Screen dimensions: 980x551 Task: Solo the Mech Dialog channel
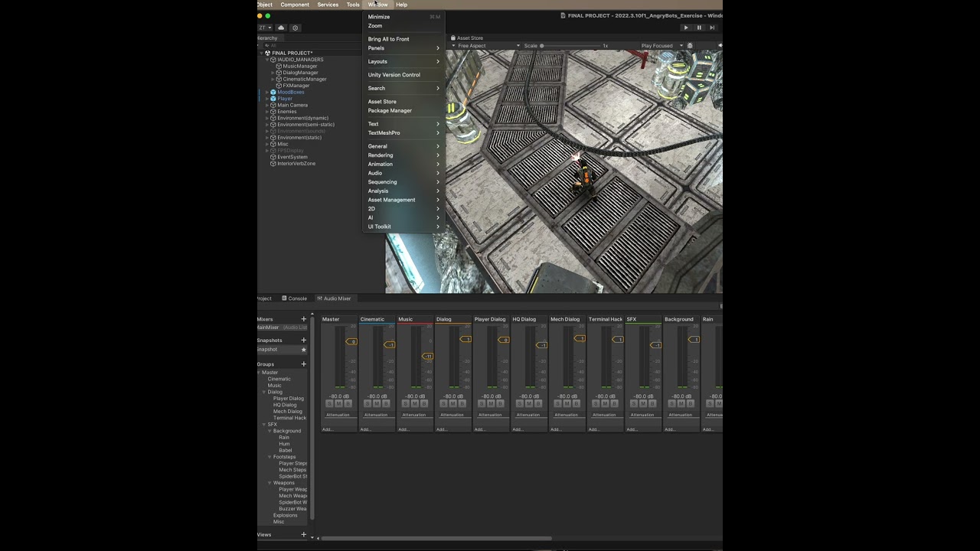pyautogui.click(x=557, y=403)
